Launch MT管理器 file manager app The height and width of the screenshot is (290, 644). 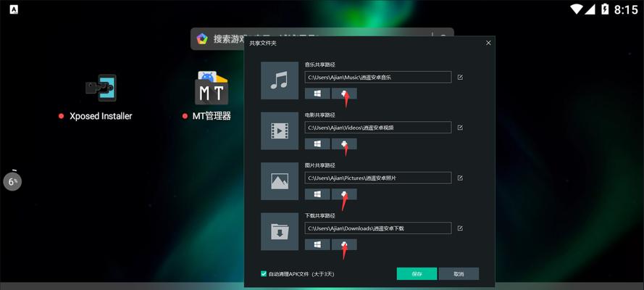pos(212,90)
